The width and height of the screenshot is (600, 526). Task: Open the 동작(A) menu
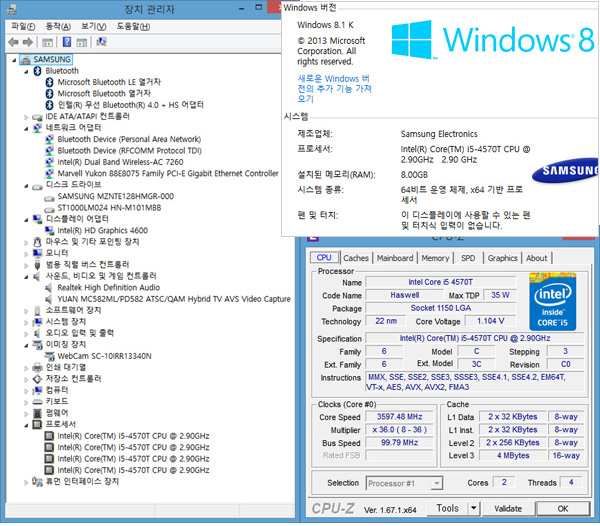58,26
